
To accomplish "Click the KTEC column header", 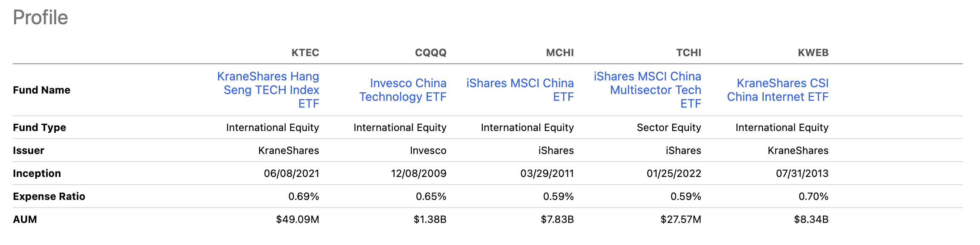I will pos(305,53).
